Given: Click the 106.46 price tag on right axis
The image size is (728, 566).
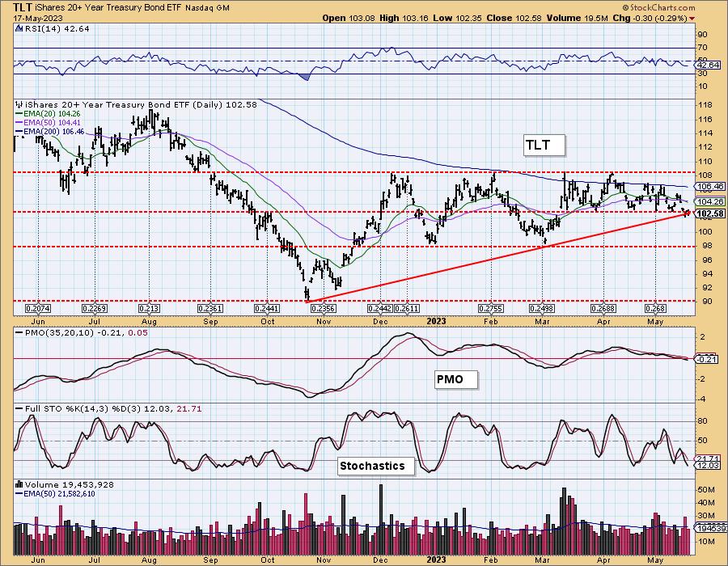Looking at the screenshot, I should (711, 187).
